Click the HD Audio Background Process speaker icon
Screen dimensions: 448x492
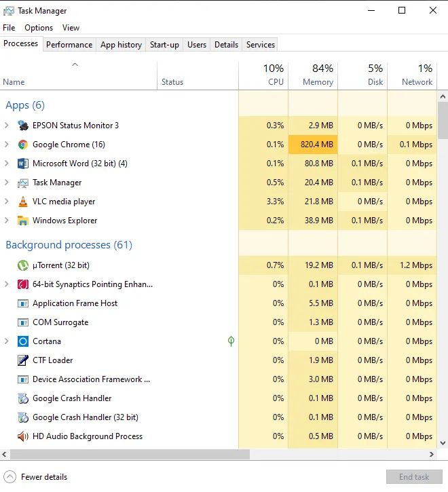23,436
